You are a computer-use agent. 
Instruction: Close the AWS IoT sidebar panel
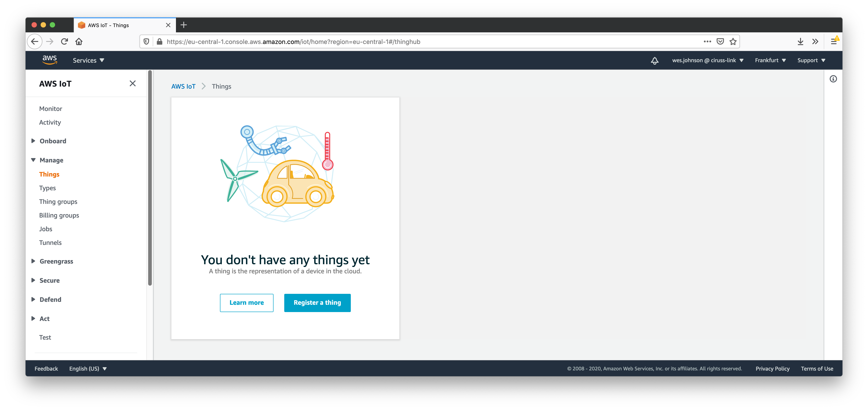pos(132,84)
